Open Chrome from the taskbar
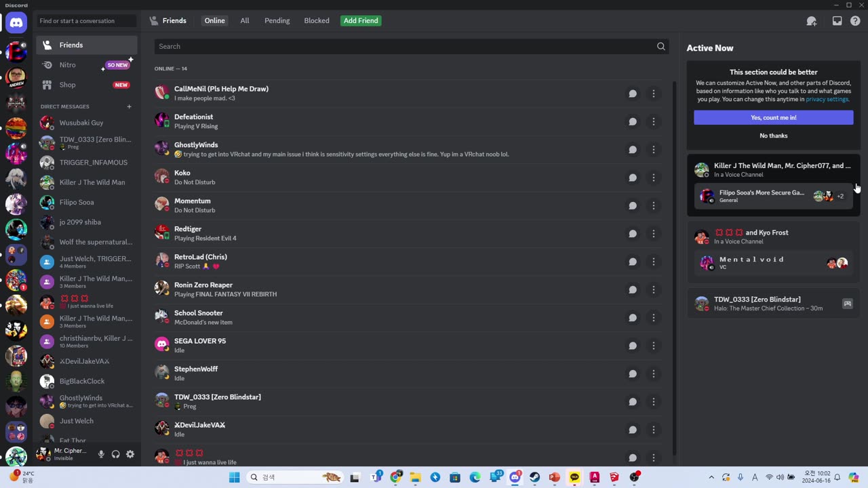This screenshot has width=868, height=488. tap(396, 477)
